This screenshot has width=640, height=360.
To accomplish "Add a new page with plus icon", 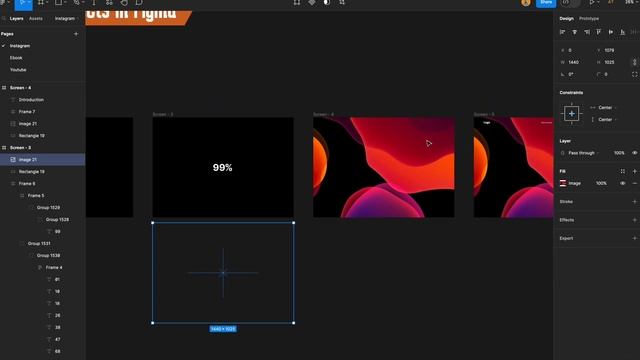I will [76, 34].
